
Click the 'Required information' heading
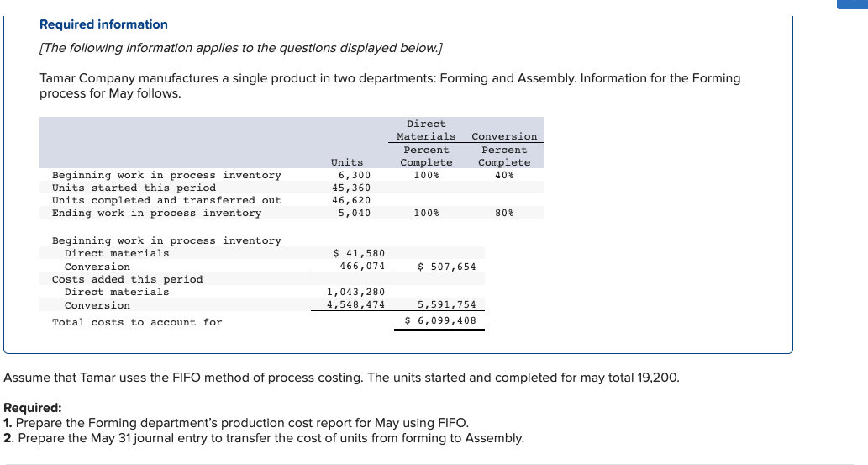click(x=103, y=24)
